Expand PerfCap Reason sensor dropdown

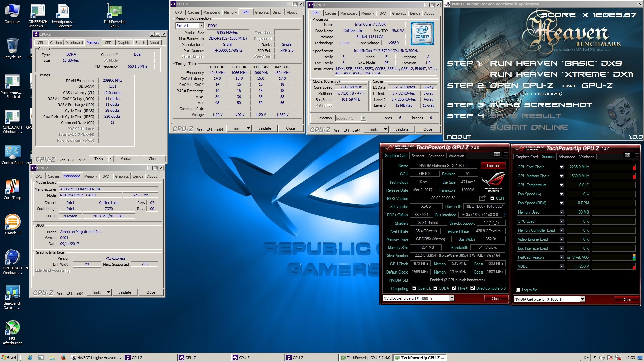(561, 257)
